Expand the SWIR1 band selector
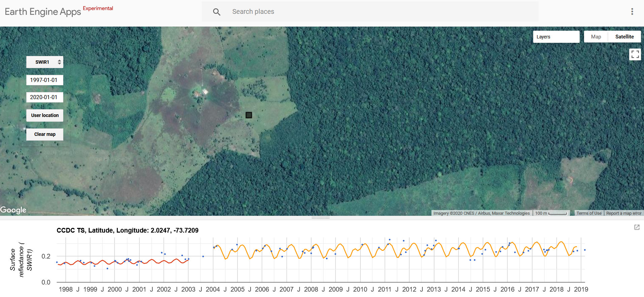The width and height of the screenshot is (644, 297). point(45,62)
